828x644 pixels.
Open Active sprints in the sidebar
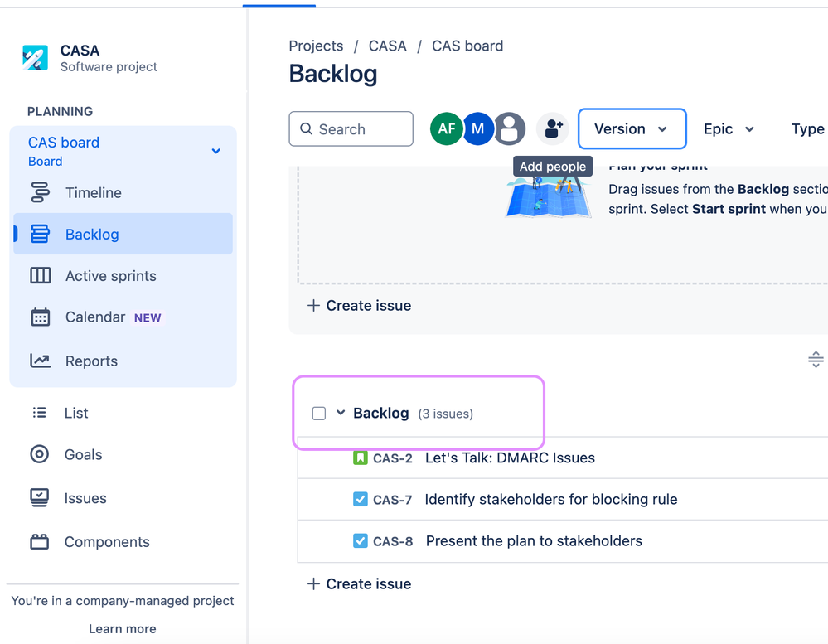point(123,275)
